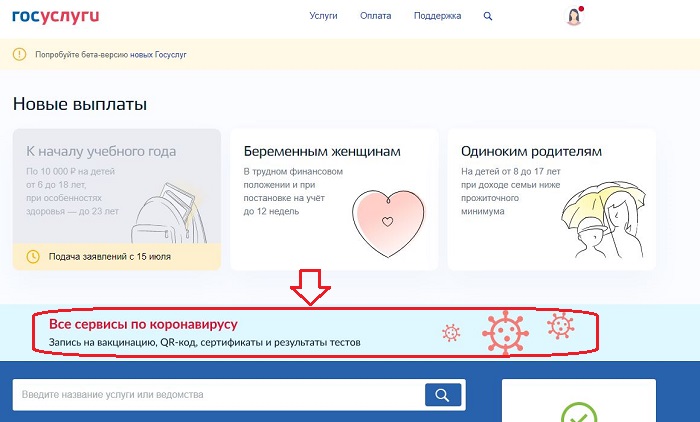
Task: Select the Одиноким родителям card title
Action: [x=531, y=152]
